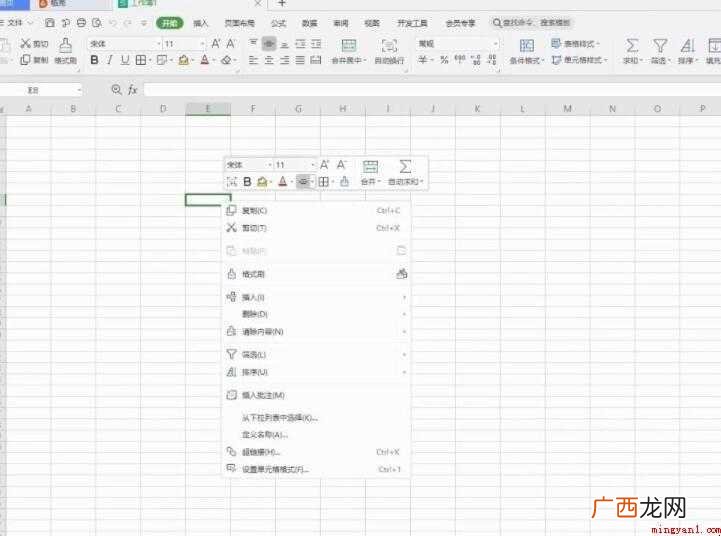Click the eraser clear icon in the ribbon
Image resolution: width=721 pixels, height=536 pixels.
pyautogui.click(x=226, y=60)
